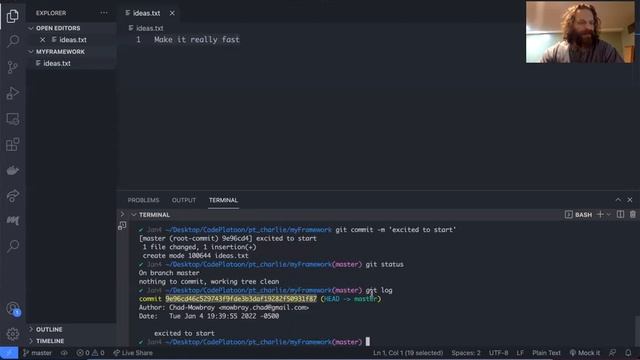640x360 pixels.
Task: Open the feedback icon in status bar
Action: 612,353
